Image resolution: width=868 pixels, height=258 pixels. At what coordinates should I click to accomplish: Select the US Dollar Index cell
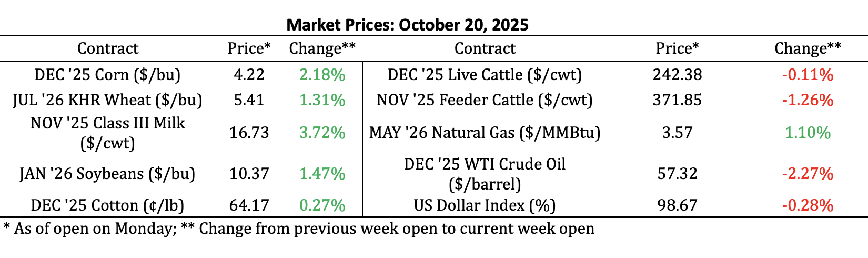pyautogui.click(x=485, y=205)
